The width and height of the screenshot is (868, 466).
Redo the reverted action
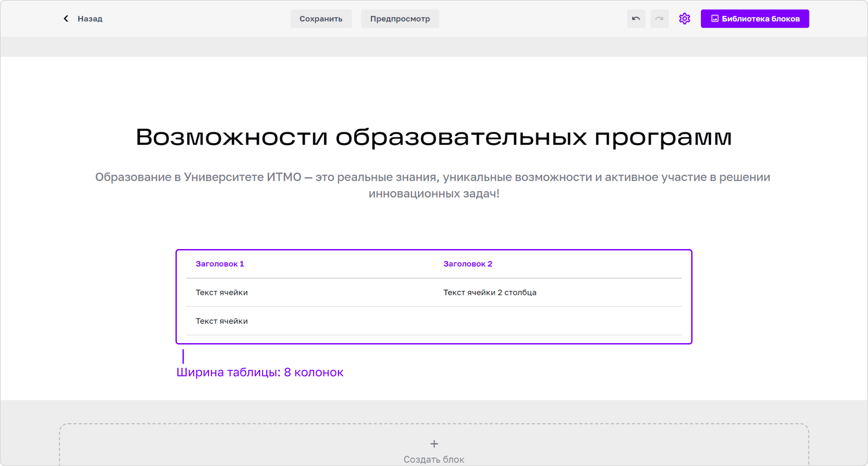point(659,19)
